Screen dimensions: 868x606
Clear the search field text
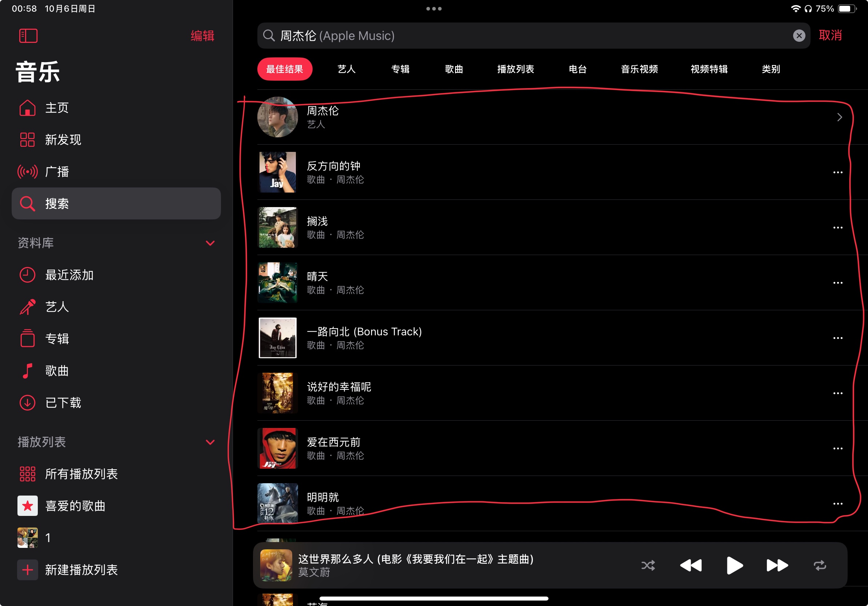[799, 36]
